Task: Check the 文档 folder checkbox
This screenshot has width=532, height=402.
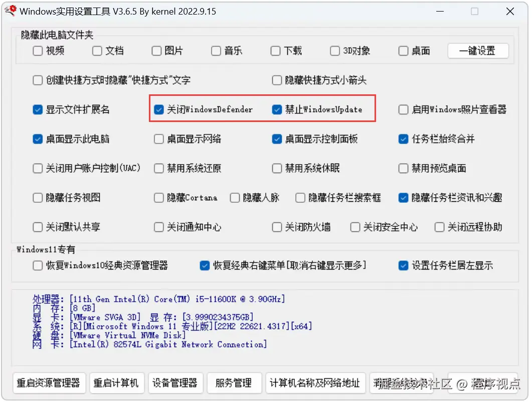Action: (x=97, y=51)
